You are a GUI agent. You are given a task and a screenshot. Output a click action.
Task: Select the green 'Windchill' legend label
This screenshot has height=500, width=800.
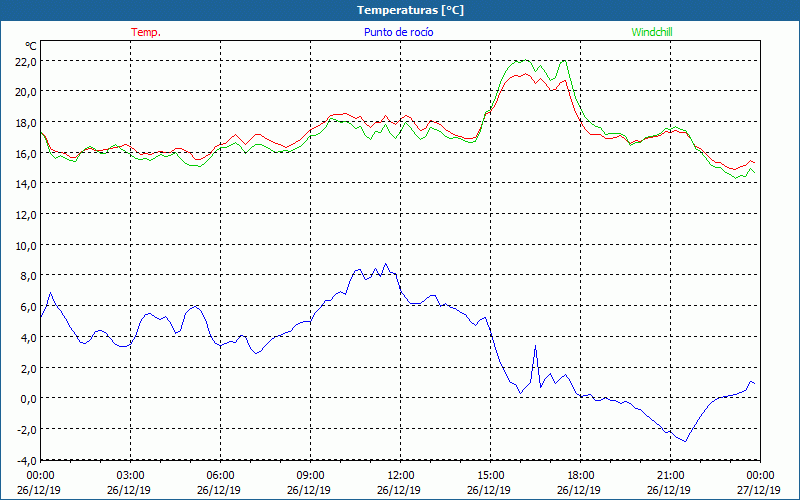coord(652,32)
